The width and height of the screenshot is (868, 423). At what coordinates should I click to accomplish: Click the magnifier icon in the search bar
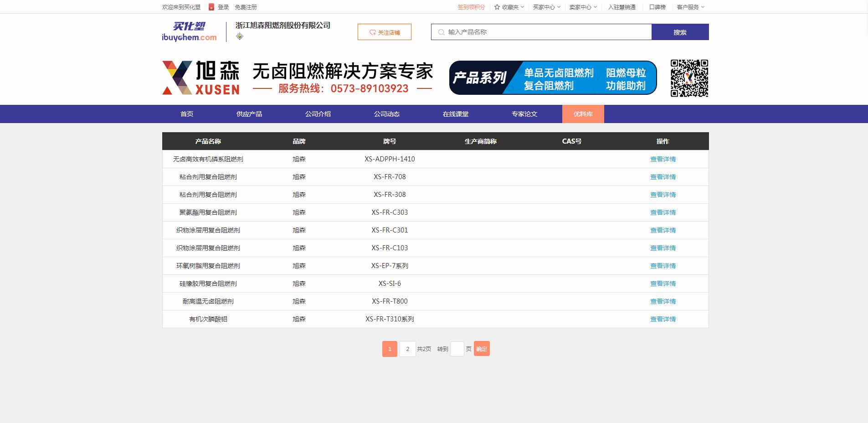[x=441, y=32]
